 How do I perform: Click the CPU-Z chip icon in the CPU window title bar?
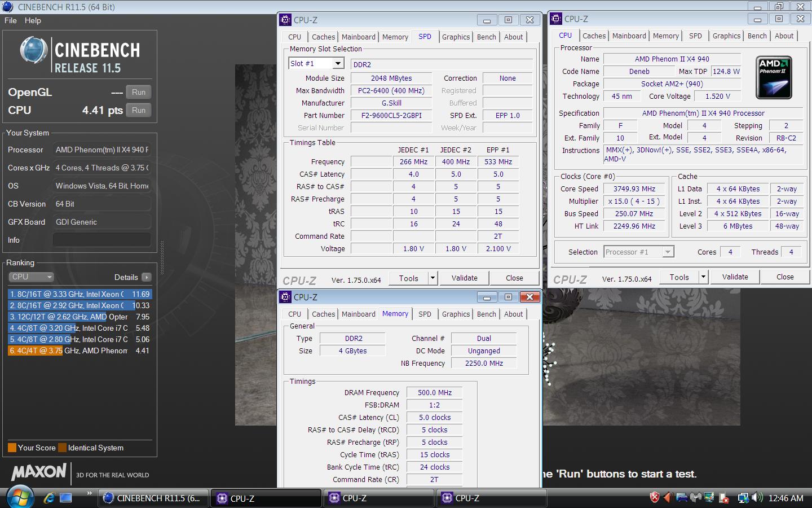tap(557, 19)
